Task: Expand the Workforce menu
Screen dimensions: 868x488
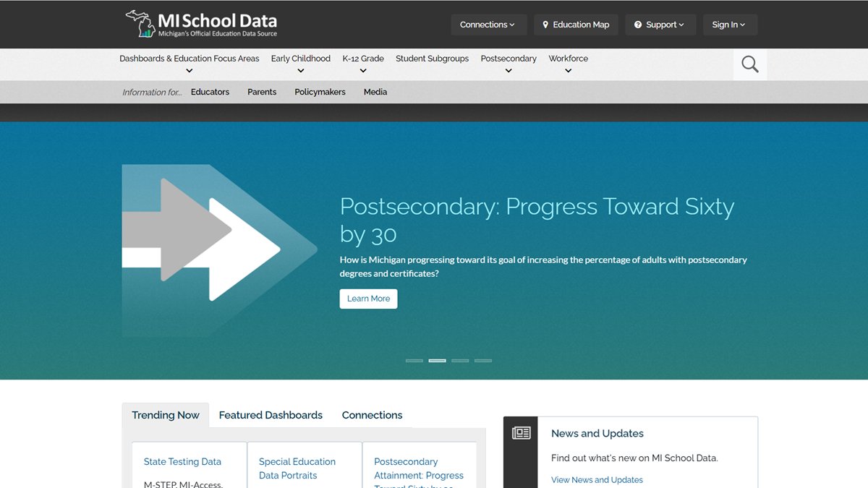Action: tap(568, 64)
